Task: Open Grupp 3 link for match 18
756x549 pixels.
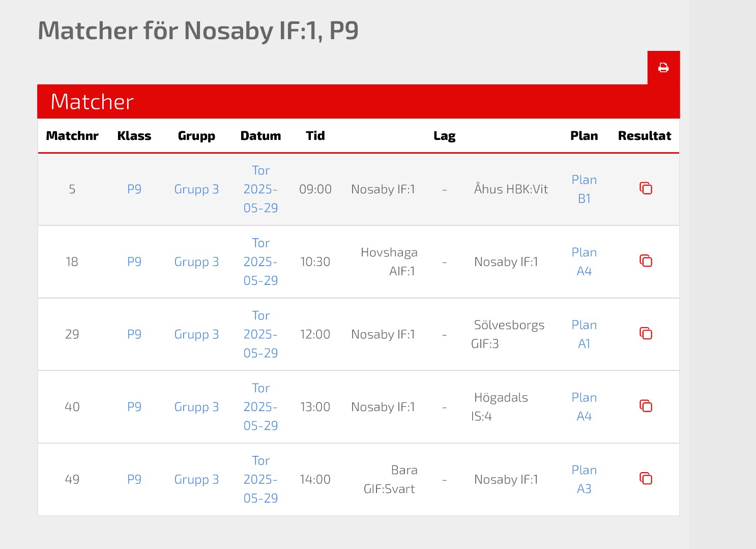Action: tap(196, 262)
